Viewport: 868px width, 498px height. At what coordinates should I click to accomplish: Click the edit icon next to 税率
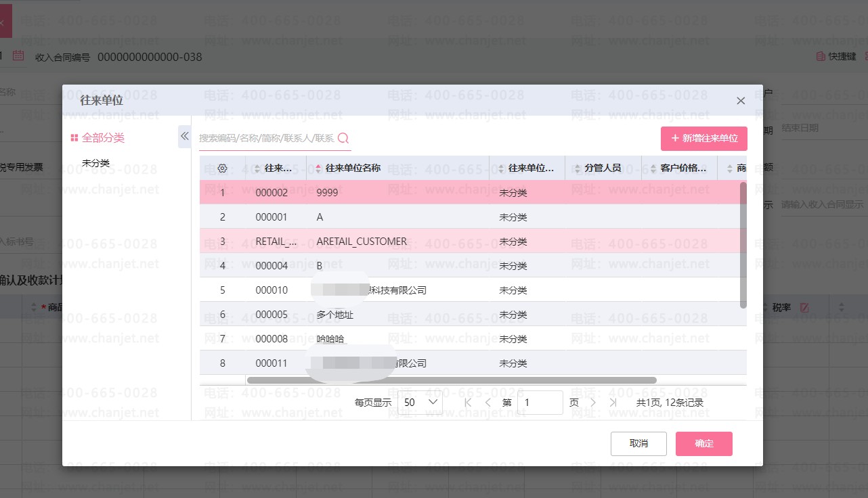pos(804,308)
